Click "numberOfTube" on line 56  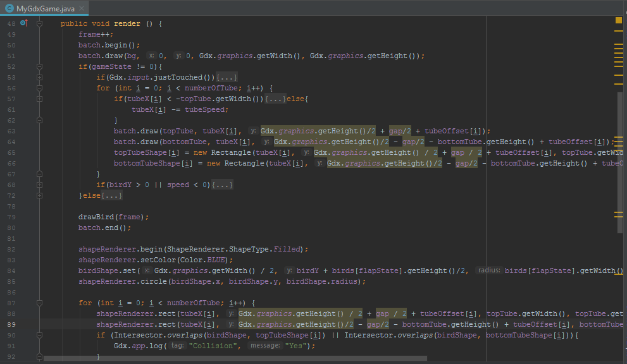pyautogui.click(x=211, y=88)
